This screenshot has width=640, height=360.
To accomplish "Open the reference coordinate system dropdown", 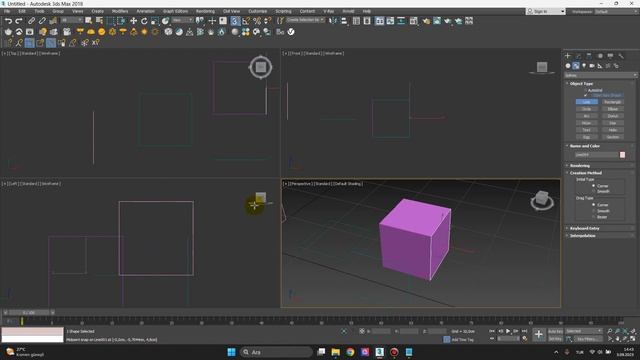I will click(x=182, y=20).
